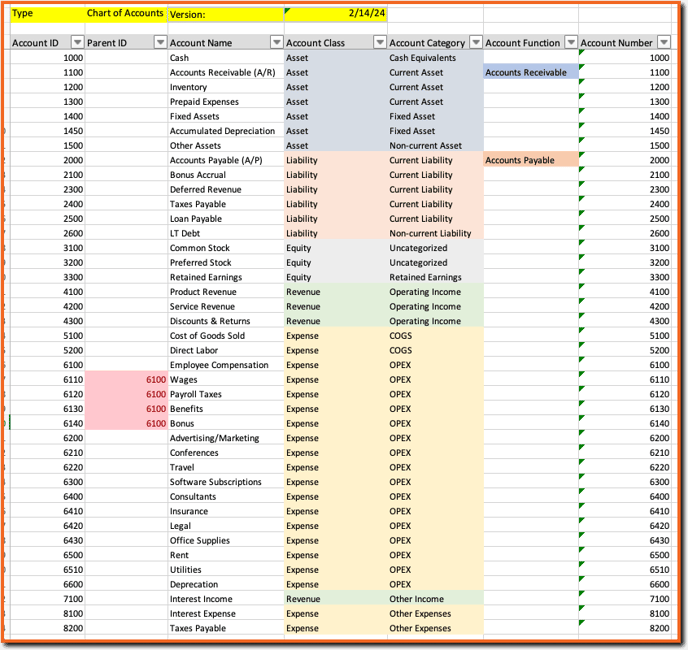The width and height of the screenshot is (688, 650).
Task: Open the Account Function filter dropdown
Action: [x=570, y=43]
